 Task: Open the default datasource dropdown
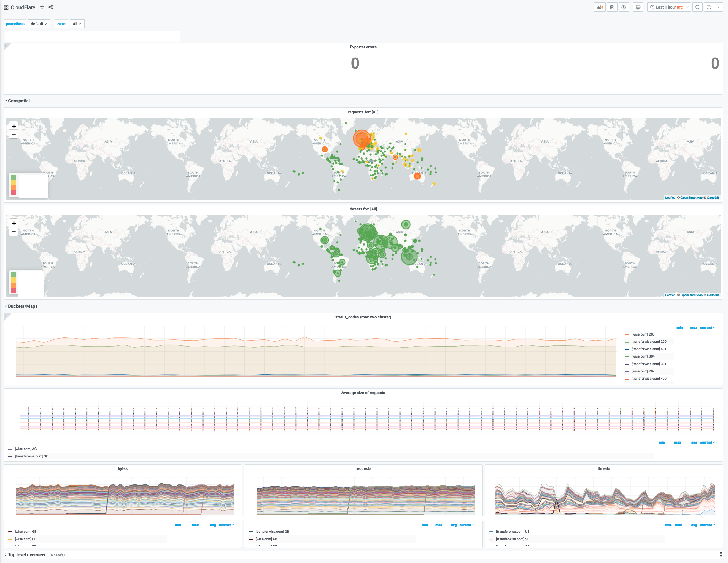(39, 24)
